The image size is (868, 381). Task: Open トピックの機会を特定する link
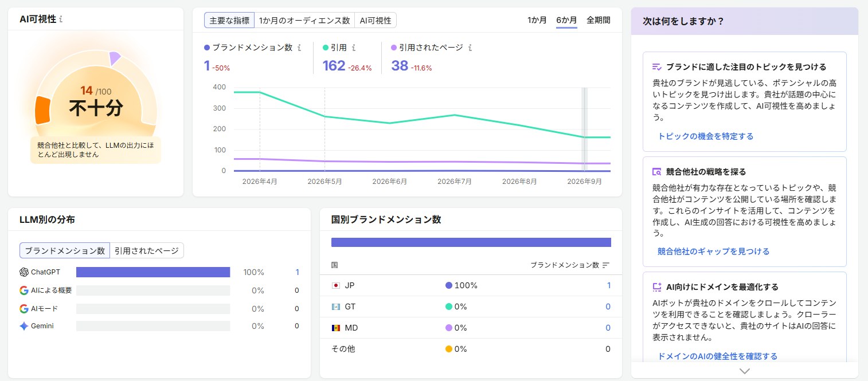pyautogui.click(x=706, y=136)
